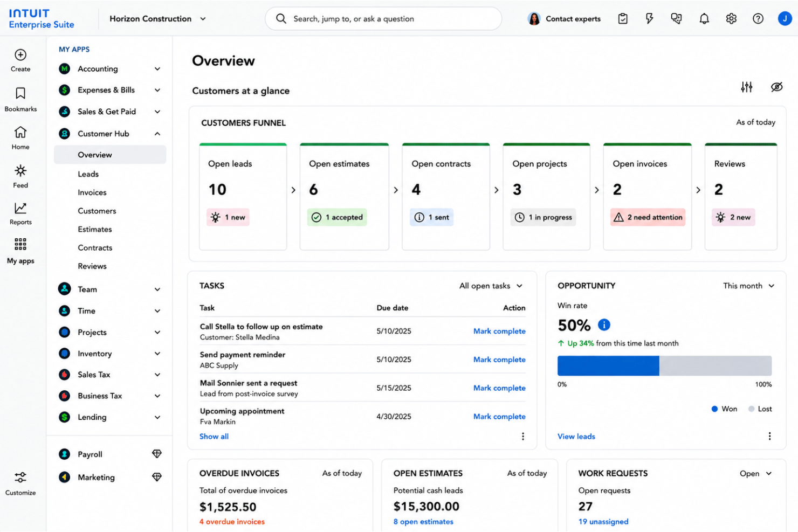Select Customers in Customer Hub menu
This screenshot has height=532, width=798.
click(x=97, y=211)
